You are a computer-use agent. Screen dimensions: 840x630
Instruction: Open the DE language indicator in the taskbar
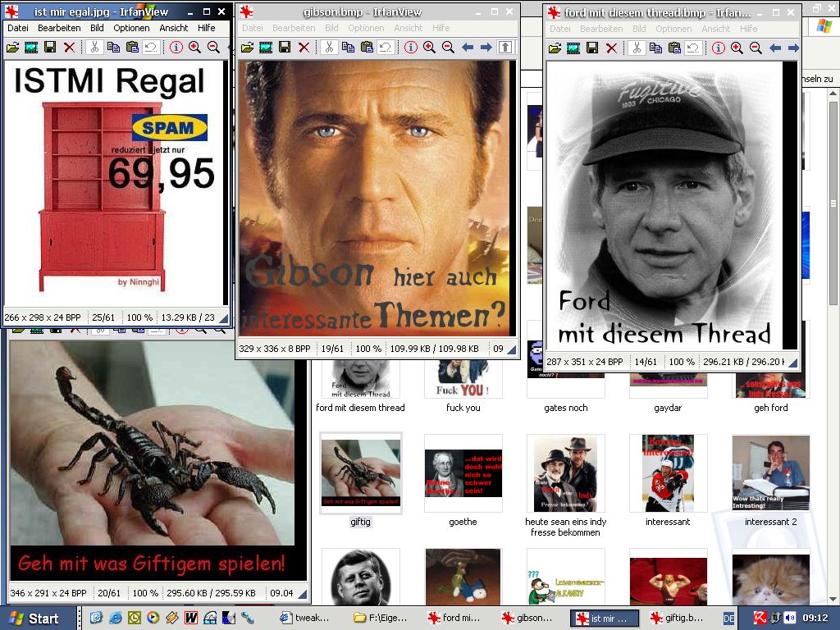[728, 618]
